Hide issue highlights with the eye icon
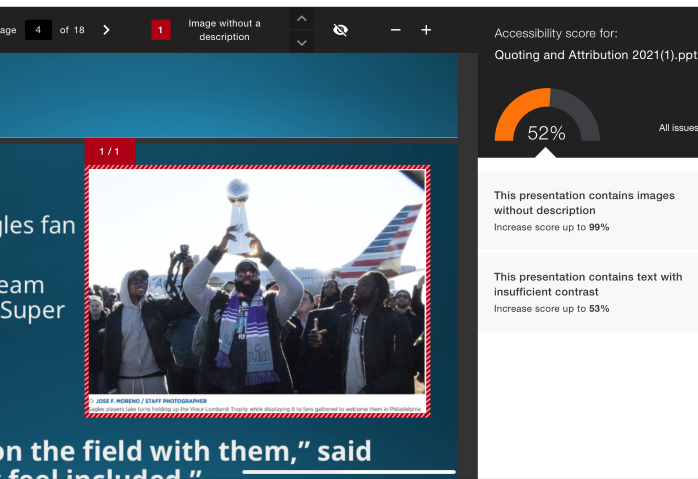This screenshot has width=698, height=479. coord(340,30)
